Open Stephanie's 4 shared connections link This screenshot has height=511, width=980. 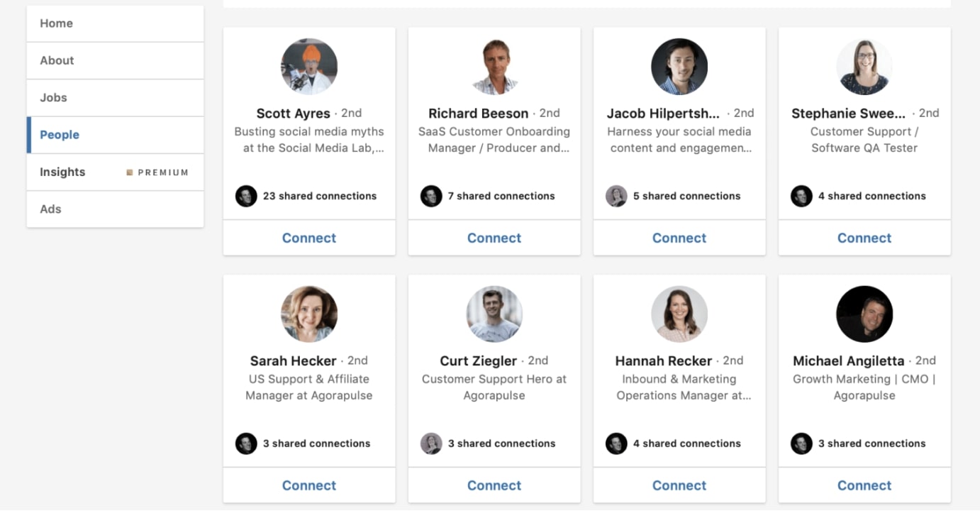tap(872, 196)
